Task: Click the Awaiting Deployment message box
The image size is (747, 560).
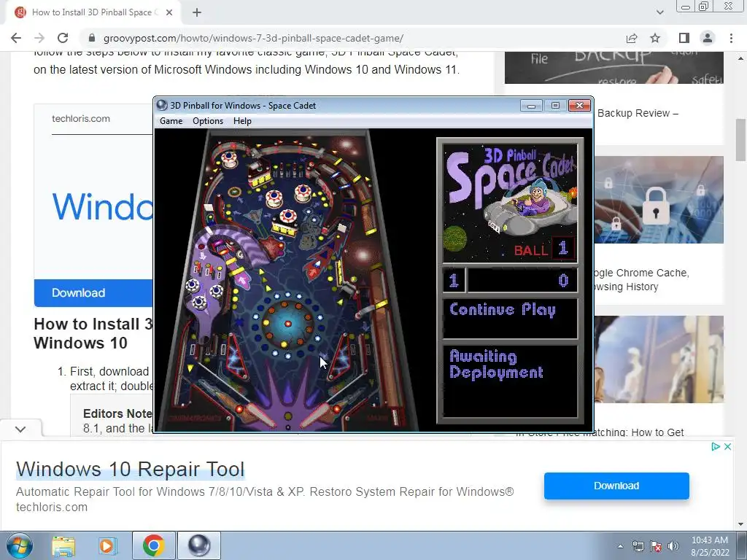Action: point(510,381)
